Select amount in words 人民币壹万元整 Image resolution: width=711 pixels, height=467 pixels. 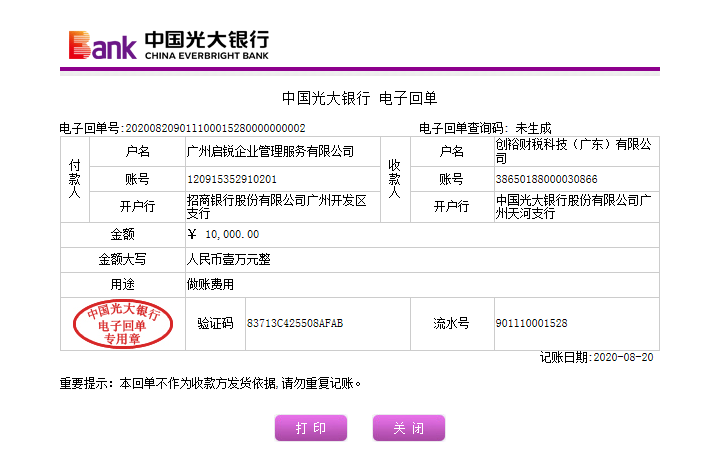pyautogui.click(x=229, y=259)
